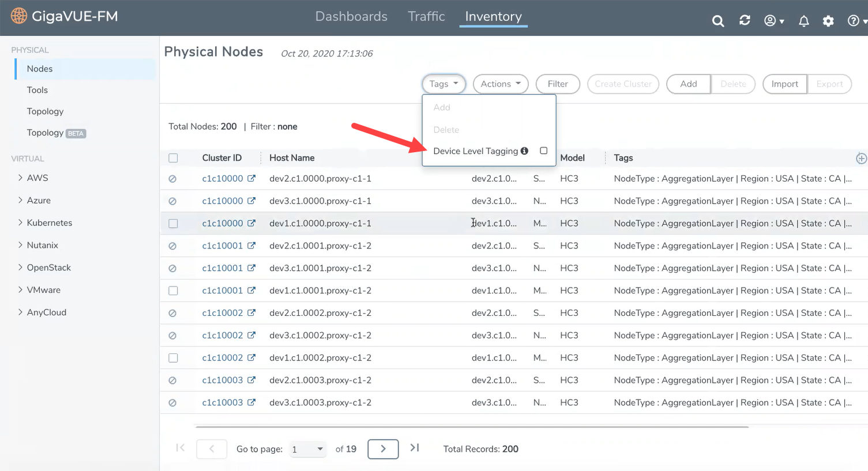Open the Actions dropdown
This screenshot has height=471, width=868.
(x=501, y=84)
